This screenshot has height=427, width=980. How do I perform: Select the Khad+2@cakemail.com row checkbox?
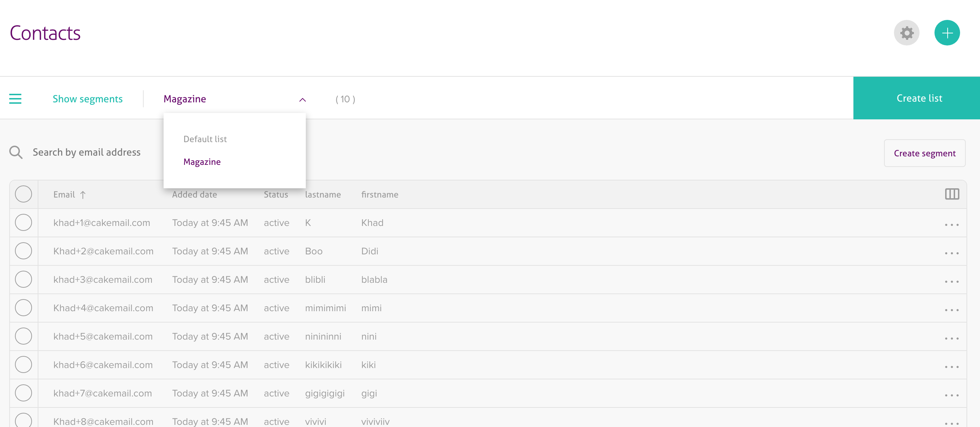point(23,251)
